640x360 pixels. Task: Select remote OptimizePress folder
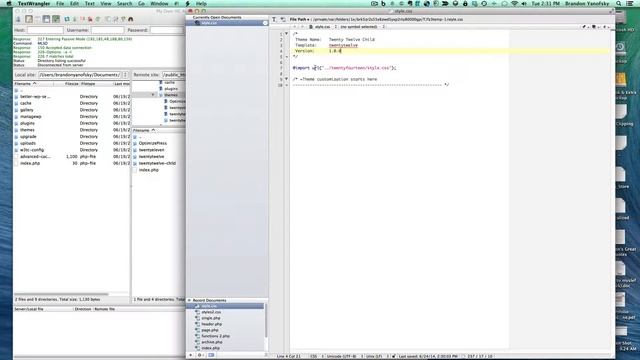153,143
